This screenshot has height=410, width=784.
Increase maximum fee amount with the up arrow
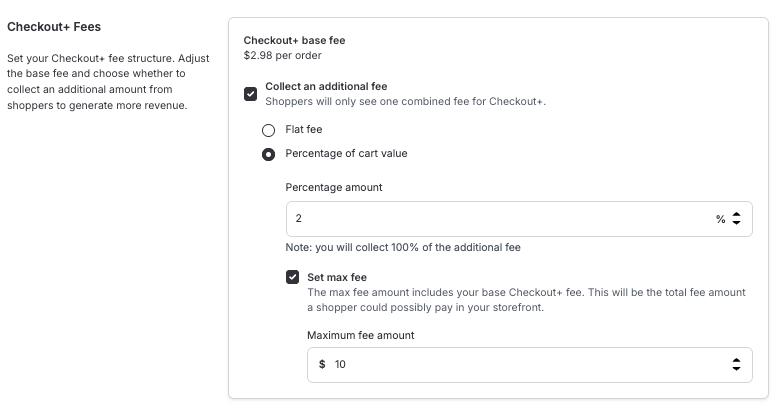(736, 360)
